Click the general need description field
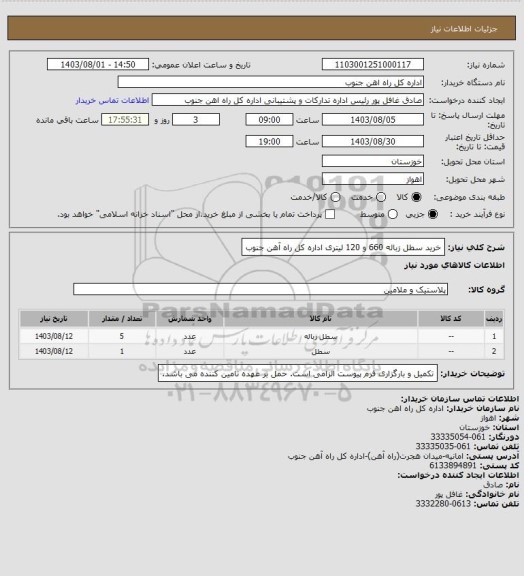This screenshot has width=524, height=576. click(x=343, y=247)
